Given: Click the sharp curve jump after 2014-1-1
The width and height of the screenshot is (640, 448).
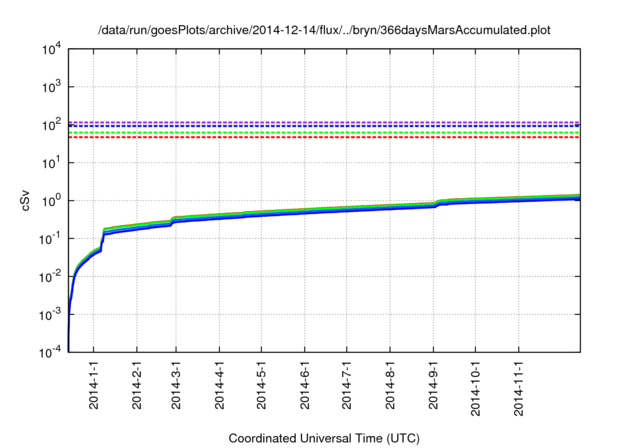Looking at the screenshot, I should (x=103, y=239).
